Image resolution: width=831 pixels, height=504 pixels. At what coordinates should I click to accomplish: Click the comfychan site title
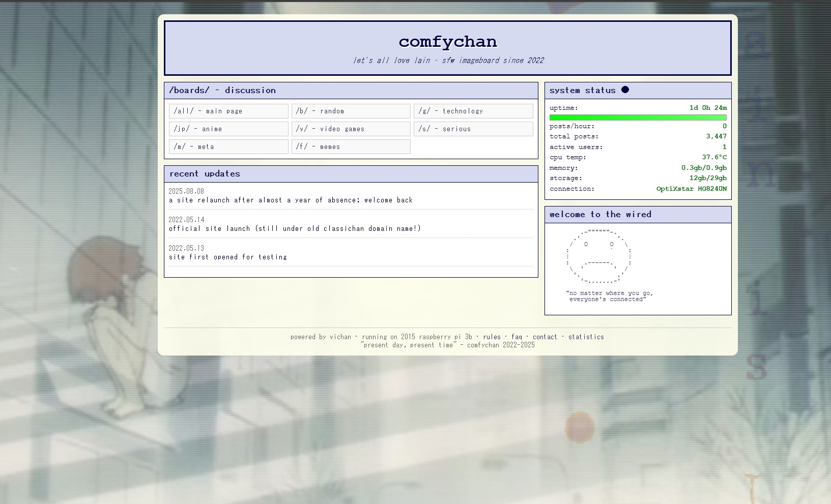[x=447, y=42]
